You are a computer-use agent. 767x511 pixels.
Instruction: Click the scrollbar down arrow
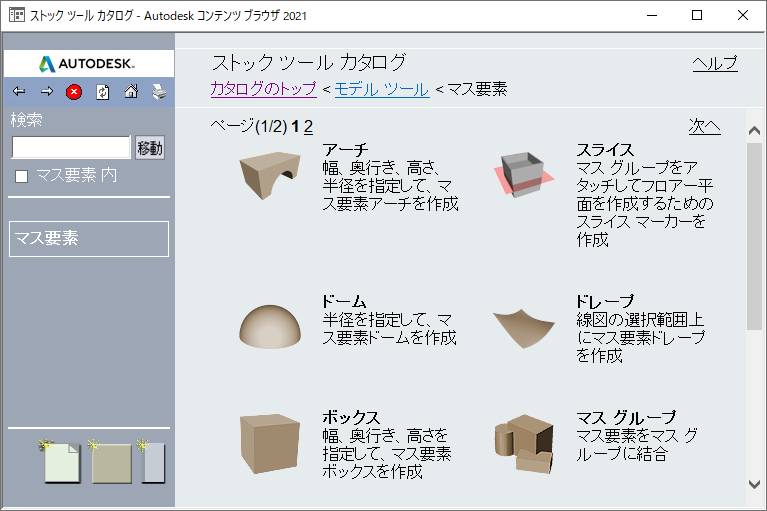click(x=754, y=485)
